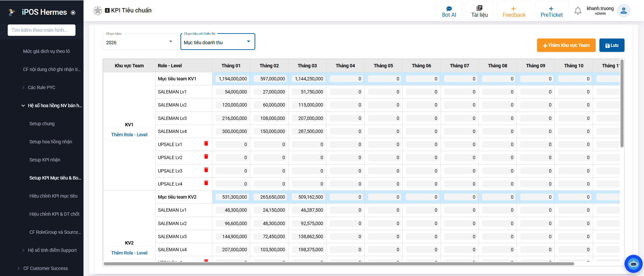This screenshot has height=276, width=644.
Task: Click the table's vertical scrollbar
Action: click(622, 103)
